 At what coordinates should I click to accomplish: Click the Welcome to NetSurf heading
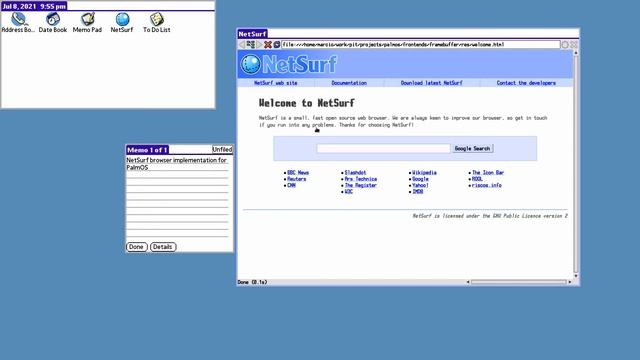pyautogui.click(x=307, y=103)
